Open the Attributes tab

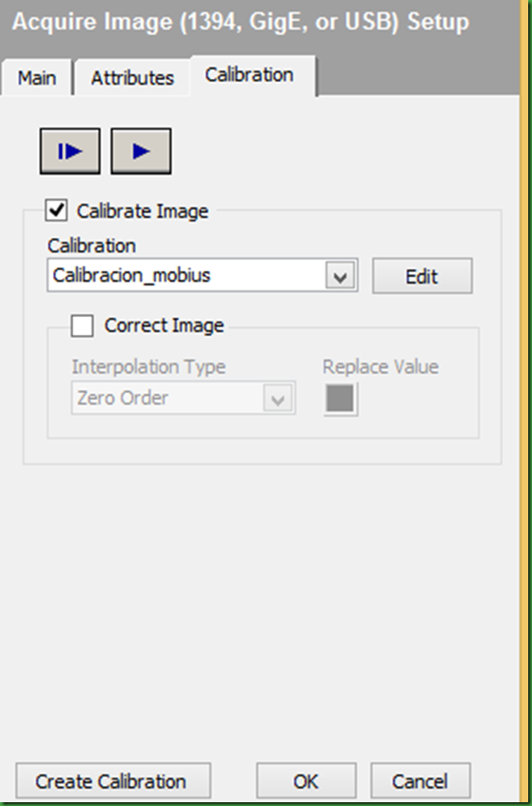(132, 78)
